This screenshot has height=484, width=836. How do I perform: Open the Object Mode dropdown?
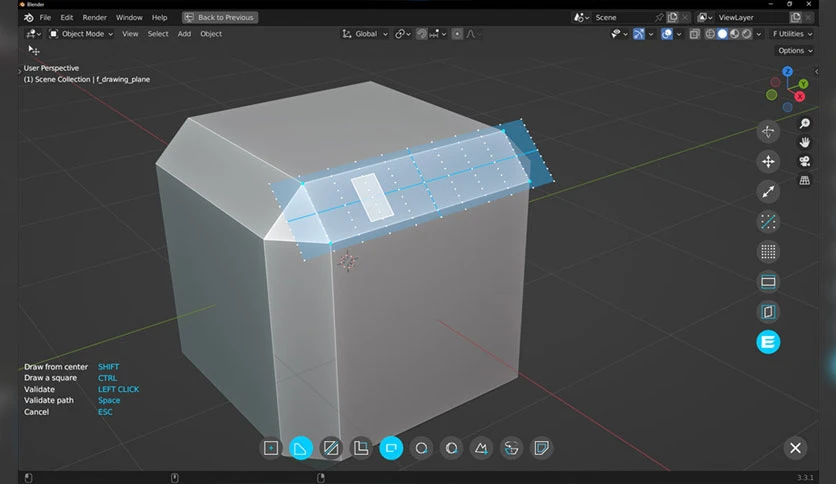pos(81,34)
